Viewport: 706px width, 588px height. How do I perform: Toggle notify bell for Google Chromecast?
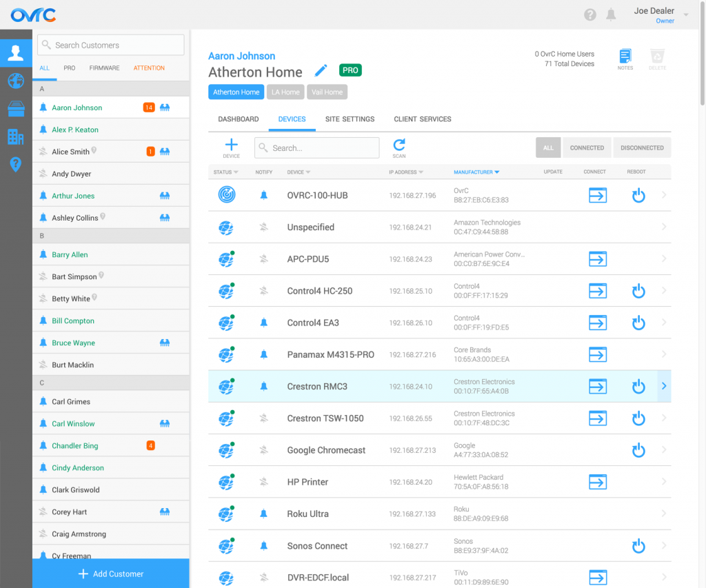pyautogui.click(x=264, y=449)
